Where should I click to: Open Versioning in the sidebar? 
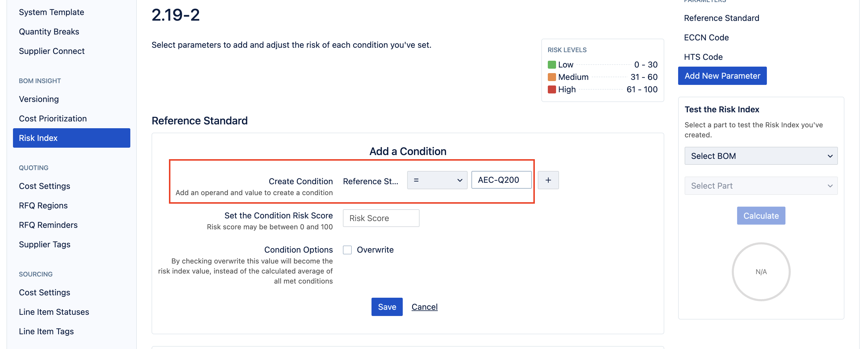[39, 99]
